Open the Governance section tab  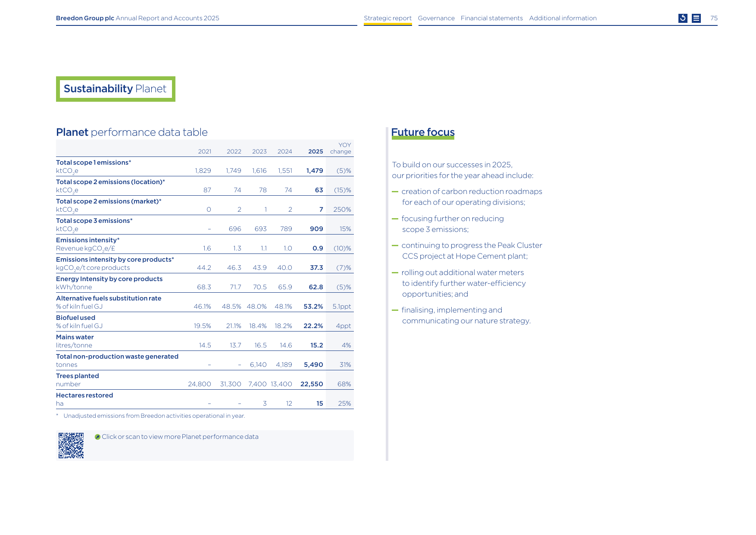pyautogui.click(x=436, y=18)
